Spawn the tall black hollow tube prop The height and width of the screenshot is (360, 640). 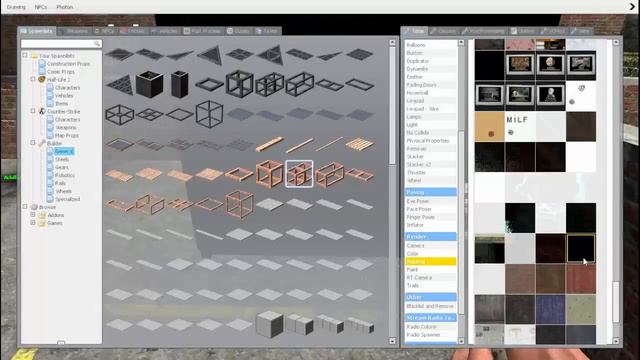point(180,84)
